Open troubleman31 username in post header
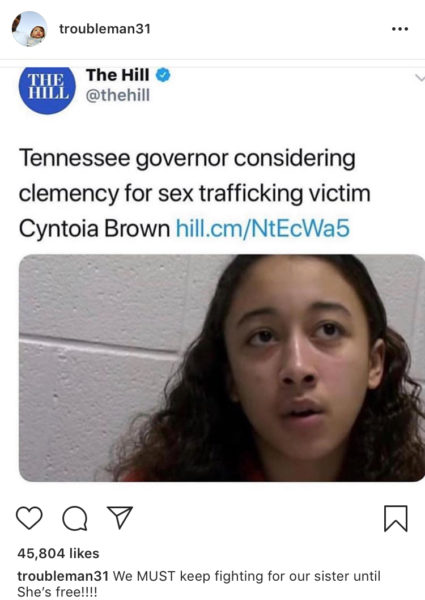This screenshot has width=425, height=600. coord(105,29)
